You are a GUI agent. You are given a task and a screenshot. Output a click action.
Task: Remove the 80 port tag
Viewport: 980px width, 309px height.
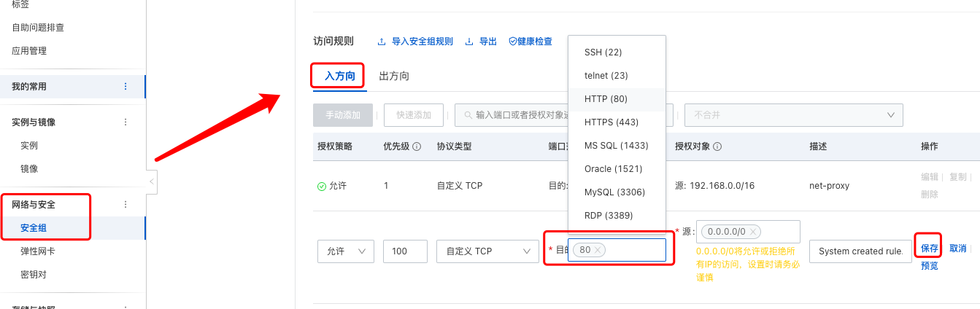(x=598, y=250)
